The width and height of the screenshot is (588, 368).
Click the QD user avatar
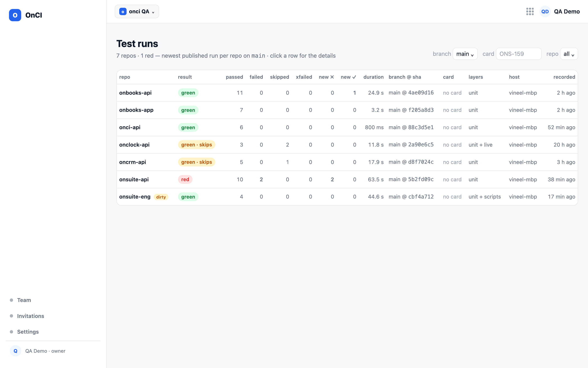click(x=545, y=11)
